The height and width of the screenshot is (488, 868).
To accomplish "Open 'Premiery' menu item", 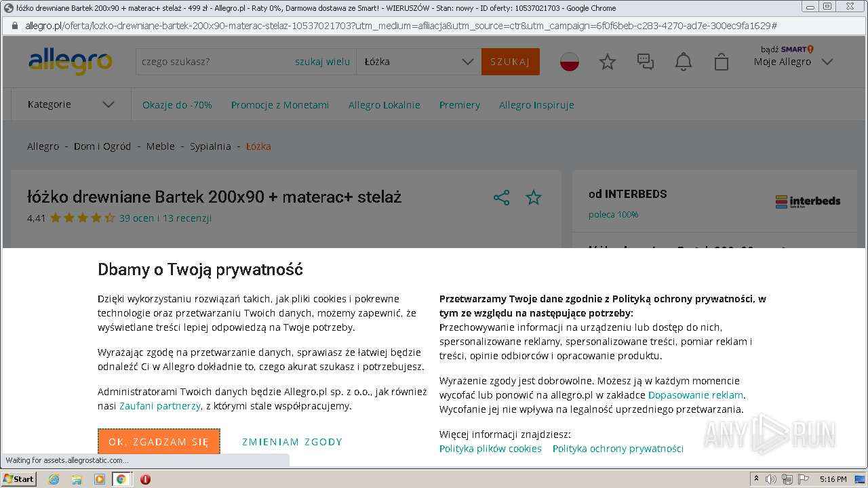I will pyautogui.click(x=460, y=105).
